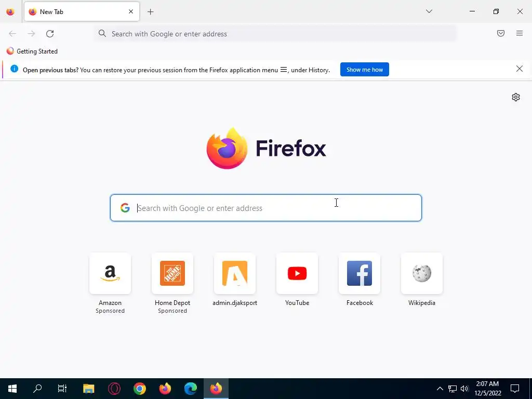
Task: Expand the list all tabs chevron
Action: click(x=429, y=11)
